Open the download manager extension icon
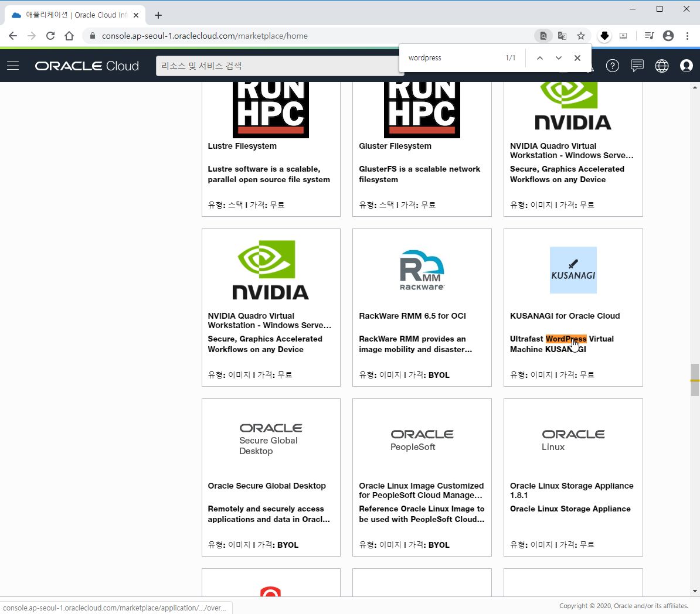 (x=604, y=36)
